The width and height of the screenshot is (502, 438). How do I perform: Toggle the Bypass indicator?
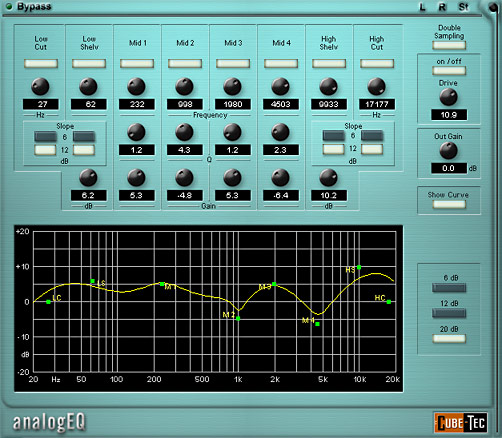tap(9, 6)
